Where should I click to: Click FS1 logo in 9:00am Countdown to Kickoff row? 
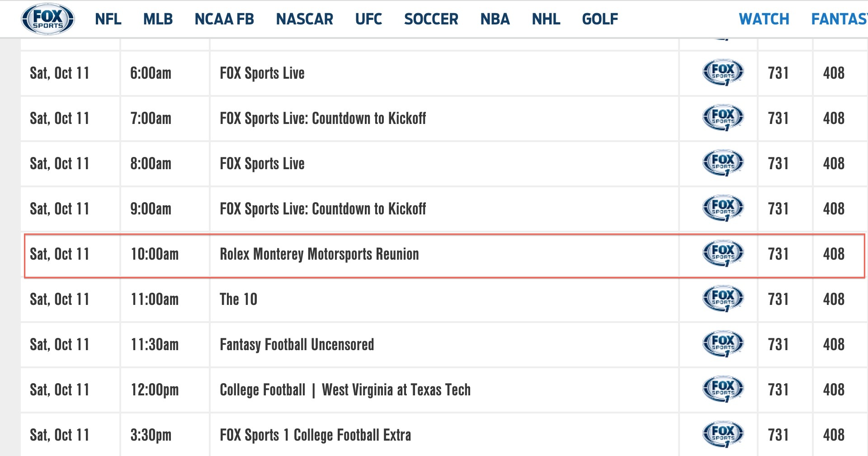pyautogui.click(x=723, y=209)
